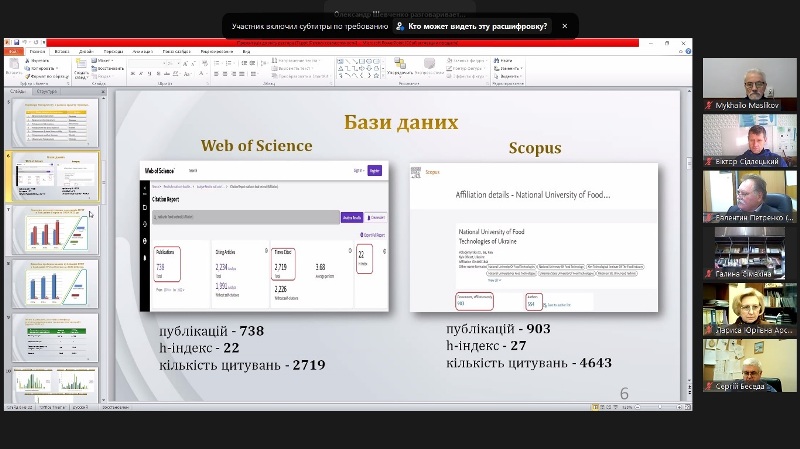Image resolution: width=800 pixels, height=449 pixels.
Task: Open the PowerPoint Help question mark icon
Action: [688, 52]
